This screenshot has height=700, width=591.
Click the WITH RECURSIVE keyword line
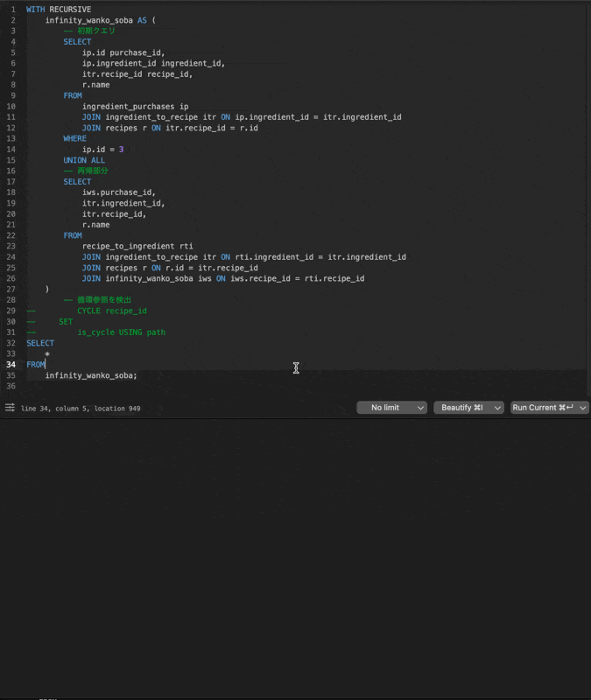[x=59, y=10]
